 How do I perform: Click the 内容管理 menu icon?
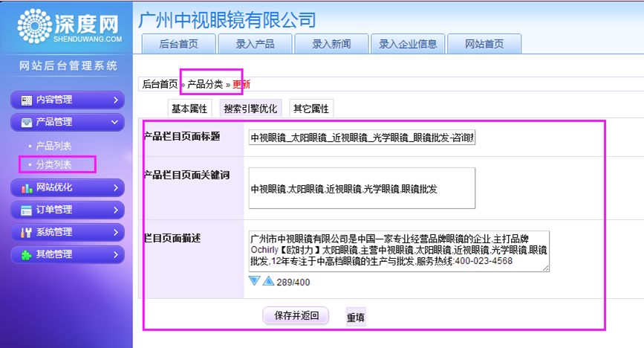coord(27,100)
